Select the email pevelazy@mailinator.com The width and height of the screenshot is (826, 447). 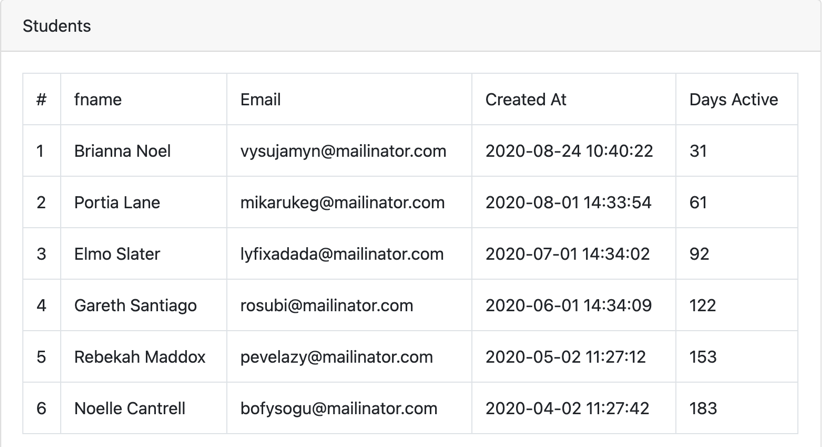(x=337, y=357)
